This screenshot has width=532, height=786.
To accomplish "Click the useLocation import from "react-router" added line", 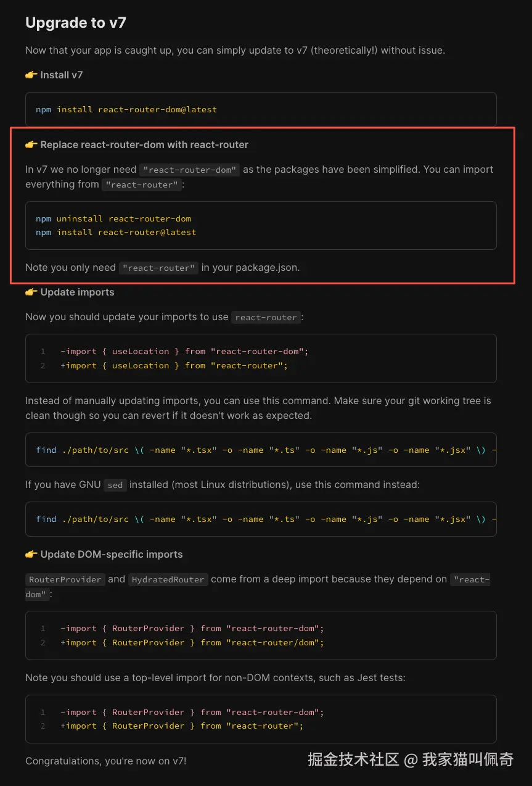I will click(174, 366).
